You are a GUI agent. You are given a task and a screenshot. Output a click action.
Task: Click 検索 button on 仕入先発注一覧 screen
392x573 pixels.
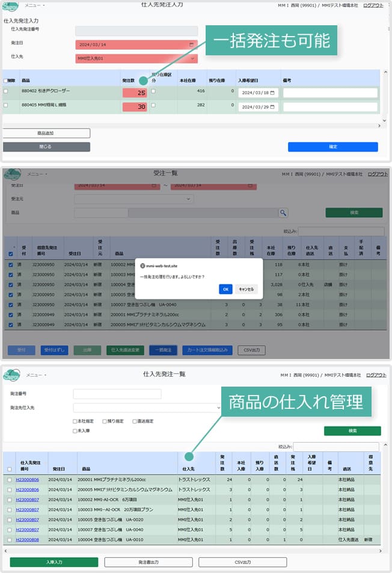(352, 431)
